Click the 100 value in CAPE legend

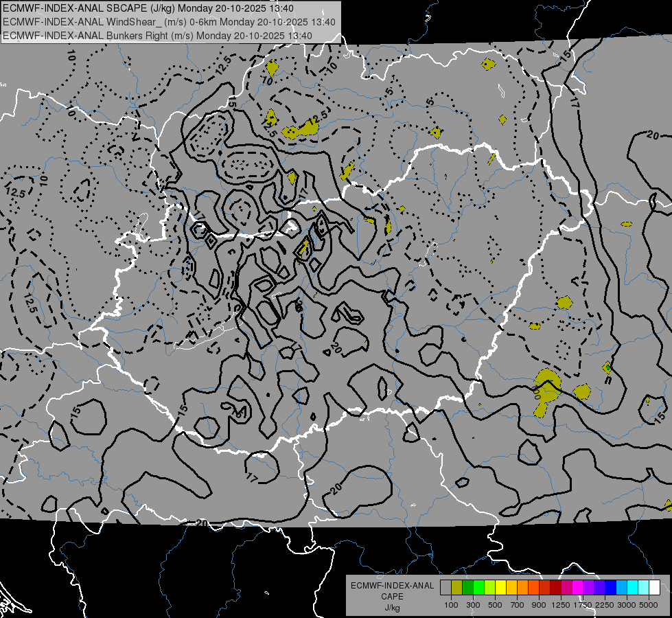pyautogui.click(x=451, y=605)
